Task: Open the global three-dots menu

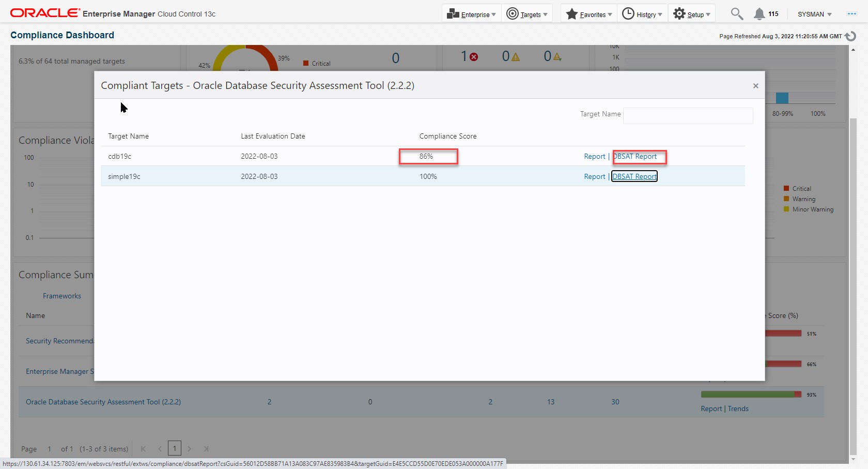Action: [852, 14]
